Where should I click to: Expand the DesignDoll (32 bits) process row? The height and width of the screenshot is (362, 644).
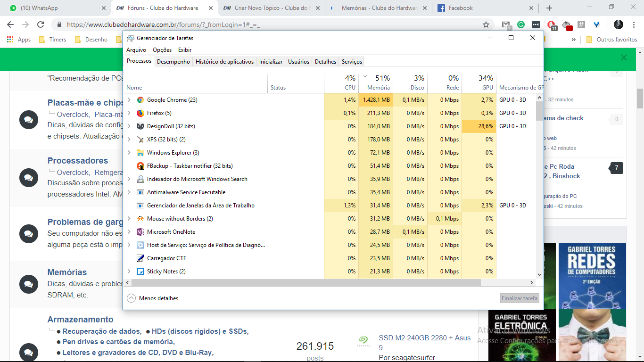129,126
